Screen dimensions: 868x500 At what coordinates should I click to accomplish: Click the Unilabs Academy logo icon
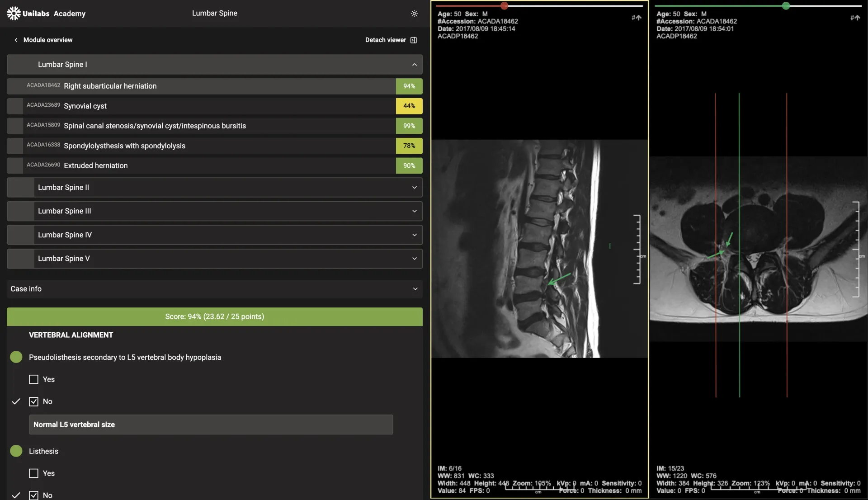coord(14,14)
